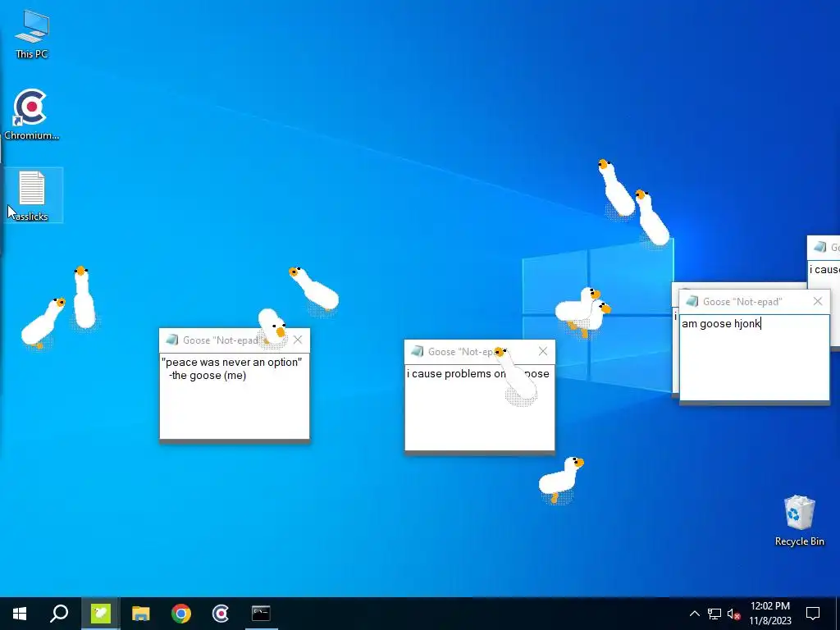The height and width of the screenshot is (630, 840).
Task: Show hidden system tray icons
Action: [694, 614]
